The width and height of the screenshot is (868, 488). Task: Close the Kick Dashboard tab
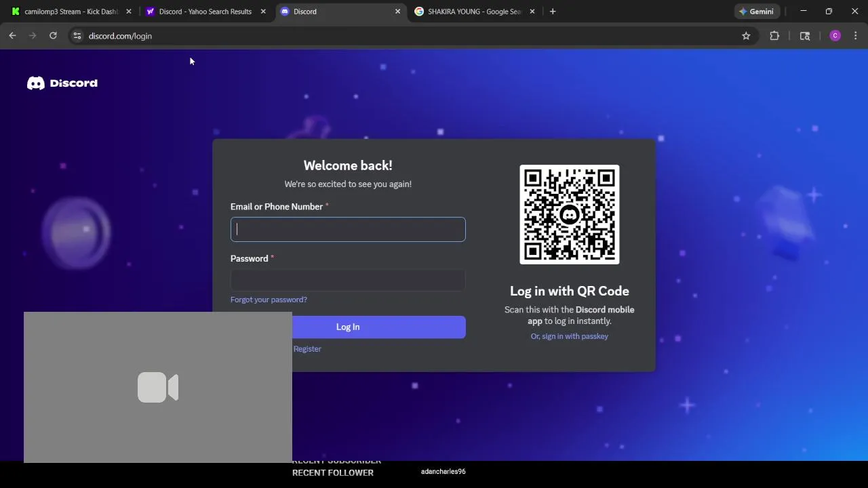(129, 12)
